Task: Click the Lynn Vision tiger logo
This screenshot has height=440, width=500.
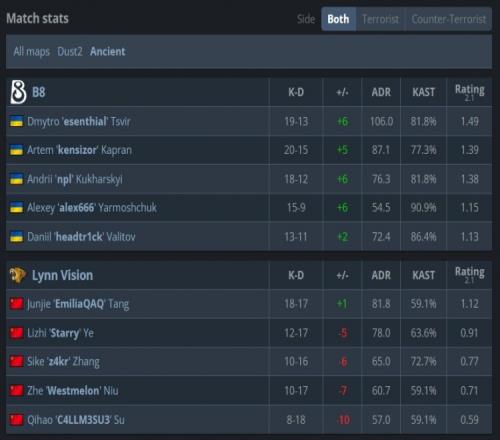Action: coord(17,275)
